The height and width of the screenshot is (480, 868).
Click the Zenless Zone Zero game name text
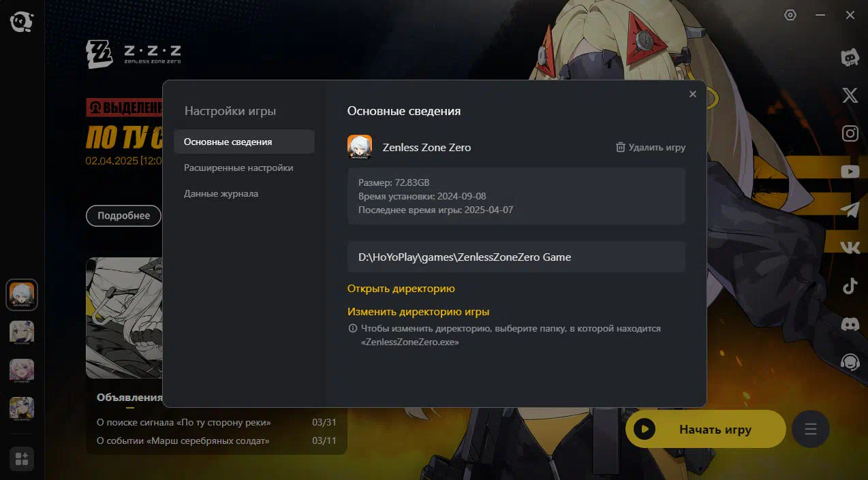coord(427,147)
